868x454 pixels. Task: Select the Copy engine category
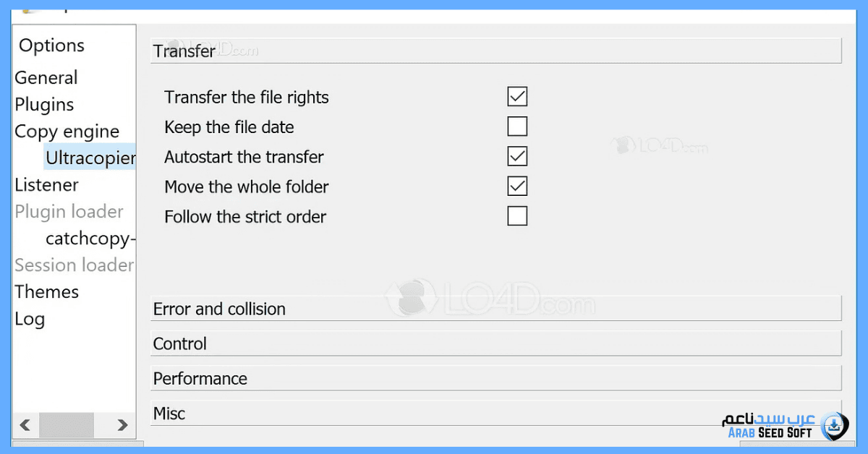pyautogui.click(x=67, y=132)
